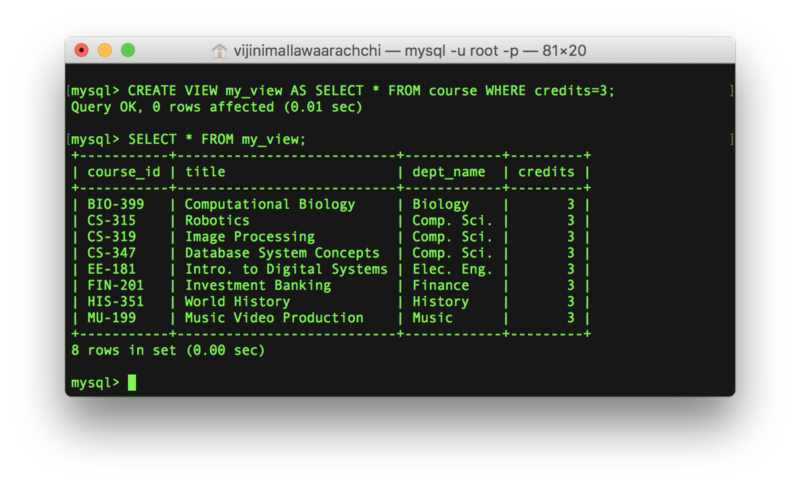Click the title column header
This screenshot has height=489, width=800.
(x=205, y=172)
